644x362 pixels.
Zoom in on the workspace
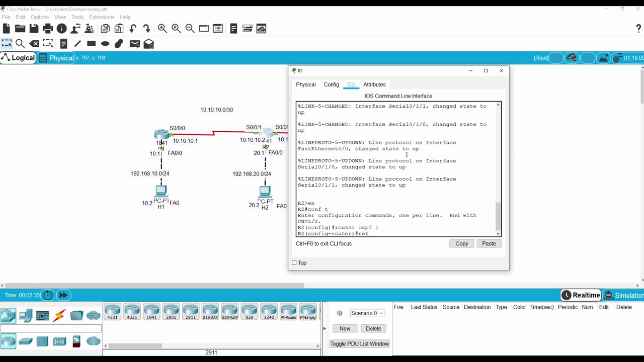[x=163, y=29]
